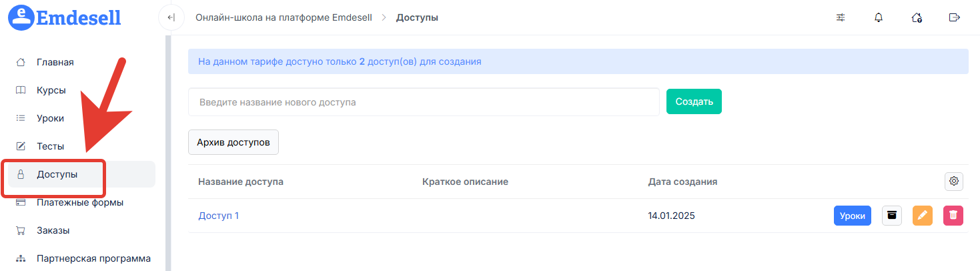Image resolution: width=980 pixels, height=271 pixels.
Task: Click the archive icon for Доступ 1
Action: (892, 216)
